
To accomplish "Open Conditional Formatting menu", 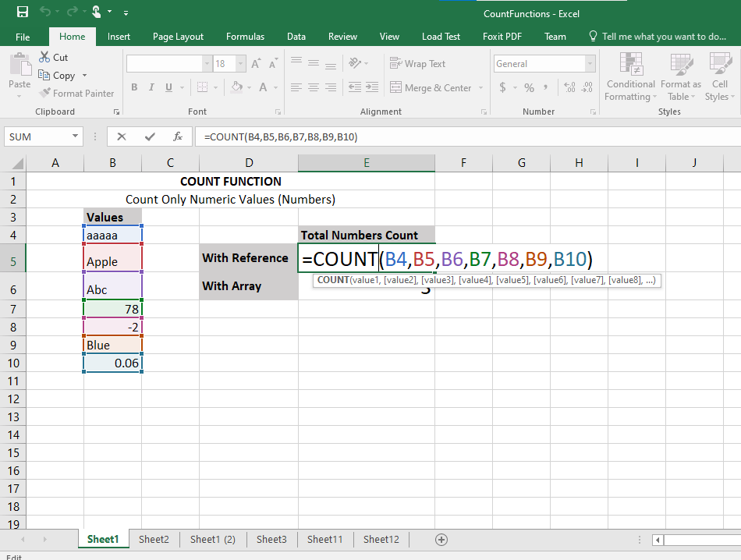I will point(630,76).
